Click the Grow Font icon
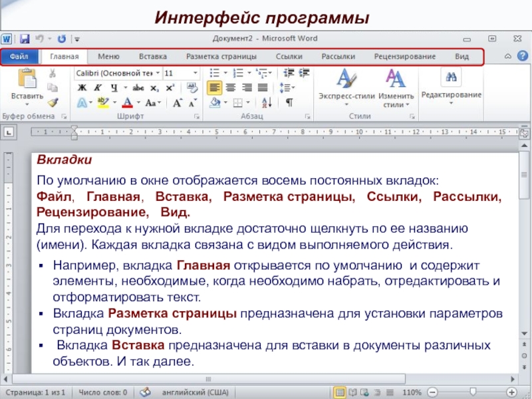The height and width of the screenshot is (399, 532). pyautogui.click(x=177, y=102)
